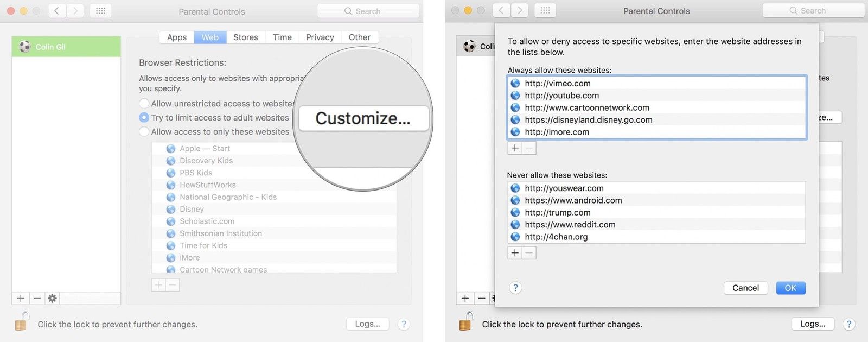Select Allow unrestricted access to websites
Viewport: 868px width, 342px height.
click(144, 104)
